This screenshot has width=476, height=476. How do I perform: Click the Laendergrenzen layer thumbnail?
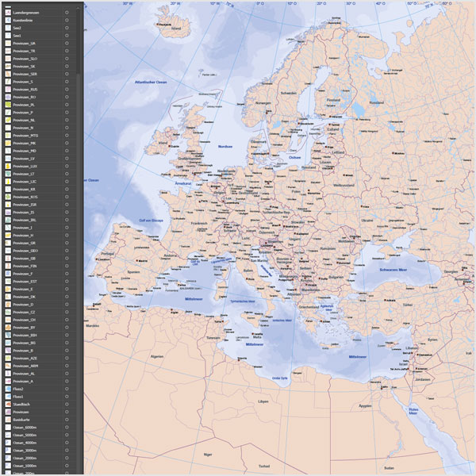tap(8, 13)
